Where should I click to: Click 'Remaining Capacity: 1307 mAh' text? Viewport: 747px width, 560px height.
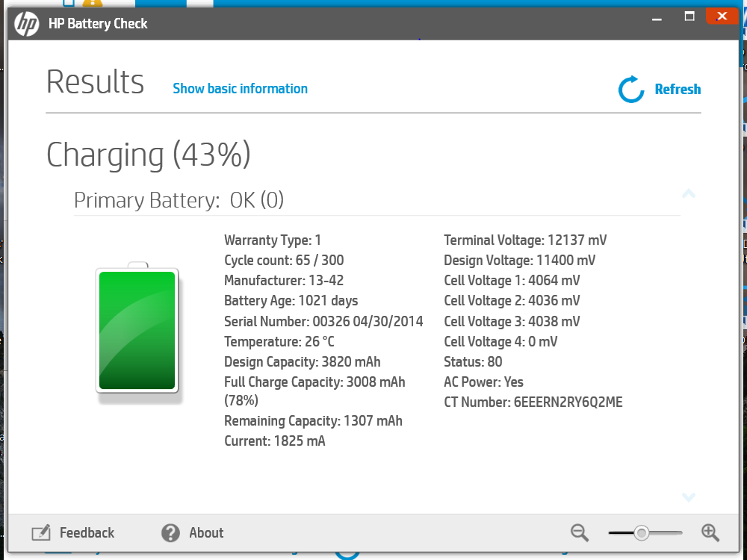click(x=314, y=421)
